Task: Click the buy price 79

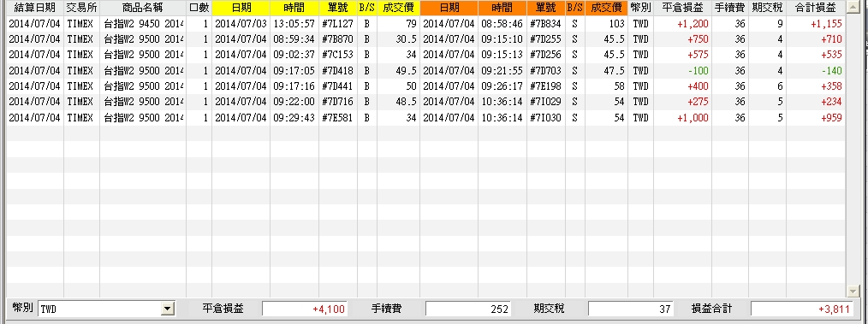Action: click(x=411, y=24)
